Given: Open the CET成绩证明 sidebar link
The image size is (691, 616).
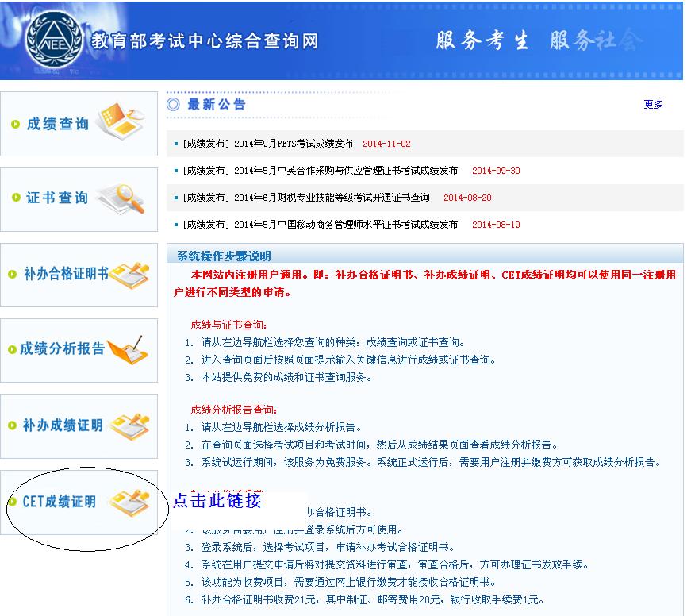Looking at the screenshot, I should click(x=79, y=502).
